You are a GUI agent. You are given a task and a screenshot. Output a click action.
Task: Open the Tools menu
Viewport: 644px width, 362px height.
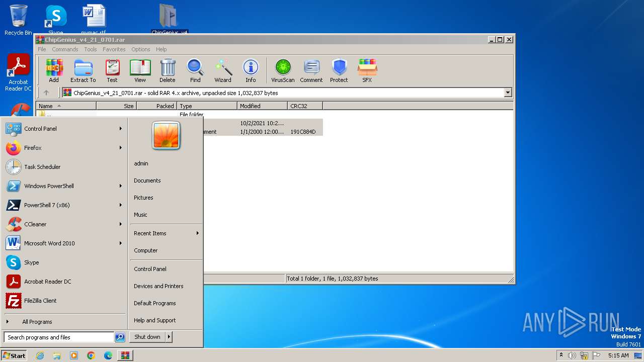coord(91,49)
